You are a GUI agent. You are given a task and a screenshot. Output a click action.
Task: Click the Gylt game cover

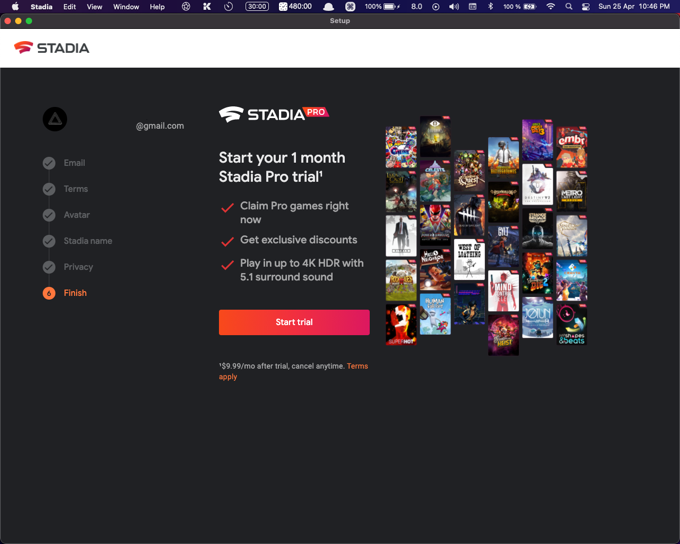(x=503, y=246)
